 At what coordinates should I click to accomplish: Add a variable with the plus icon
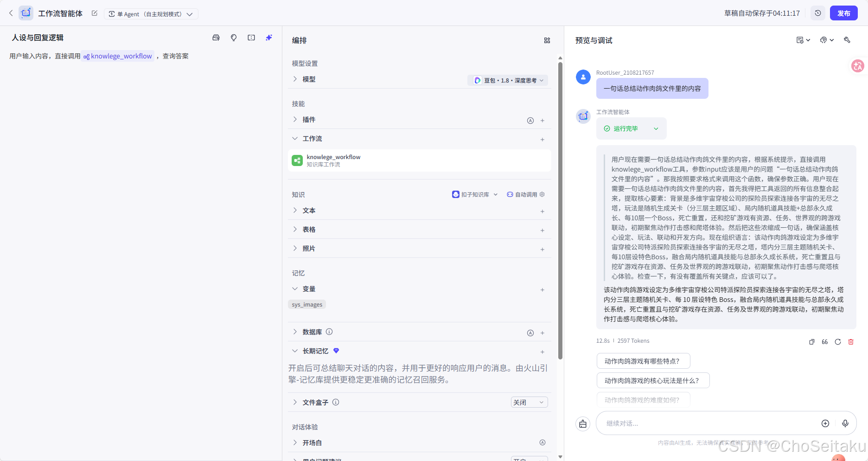tap(542, 290)
